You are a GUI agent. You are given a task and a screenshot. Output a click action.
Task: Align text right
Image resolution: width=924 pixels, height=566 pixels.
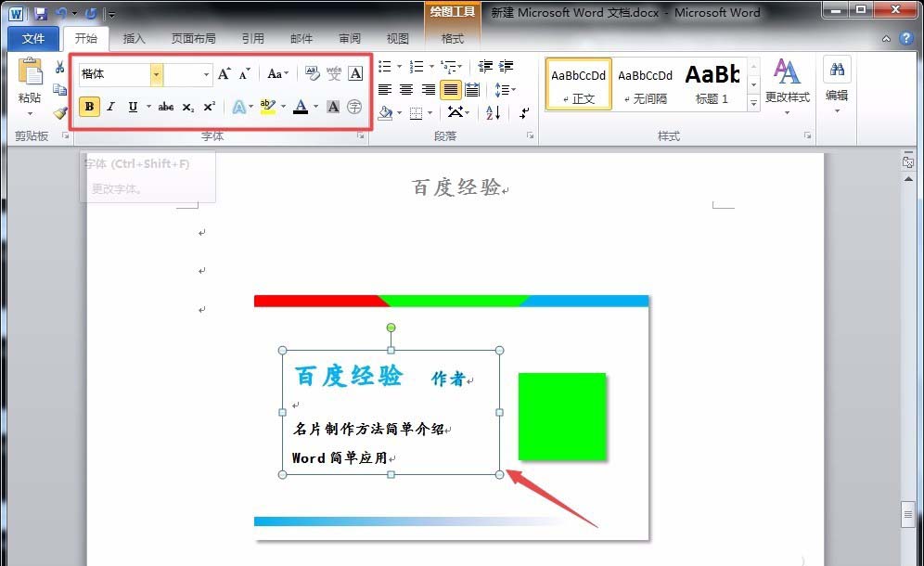coord(428,90)
